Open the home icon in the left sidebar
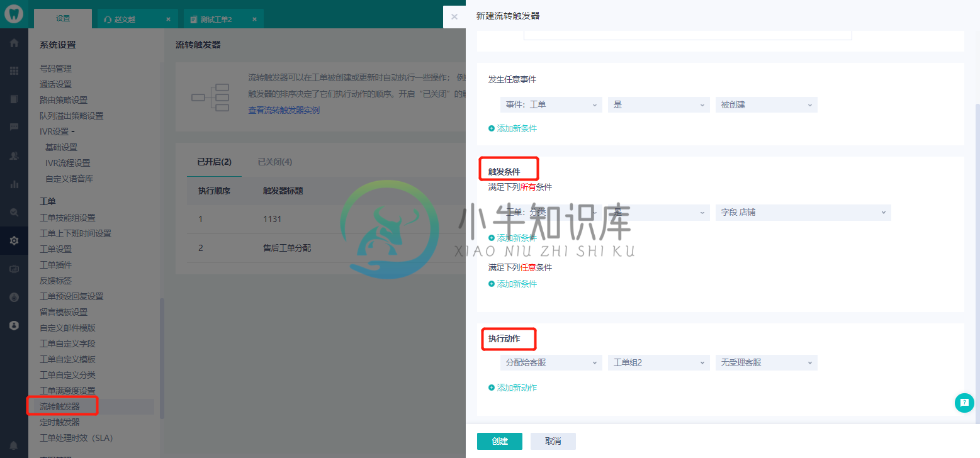Screen dimensions: 980x458 tap(14, 43)
